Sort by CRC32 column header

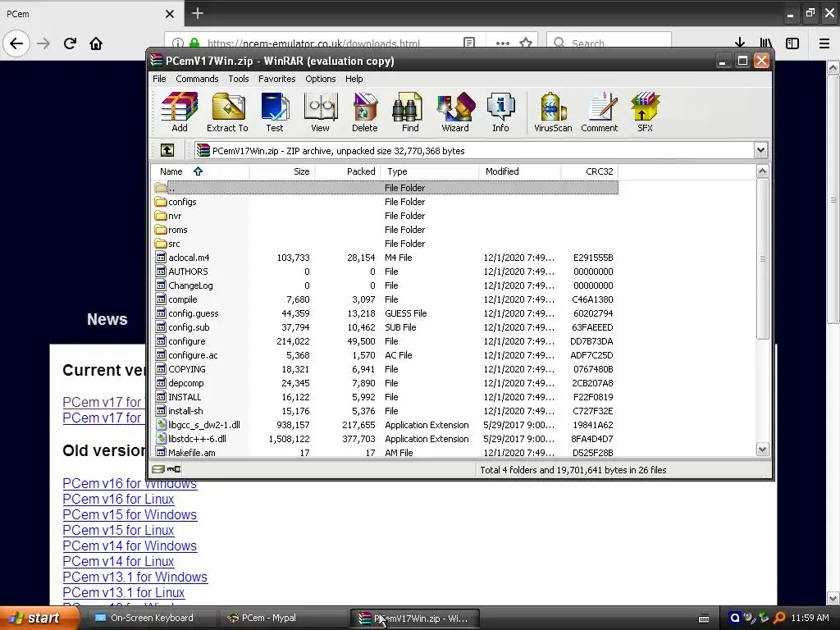[589, 171]
